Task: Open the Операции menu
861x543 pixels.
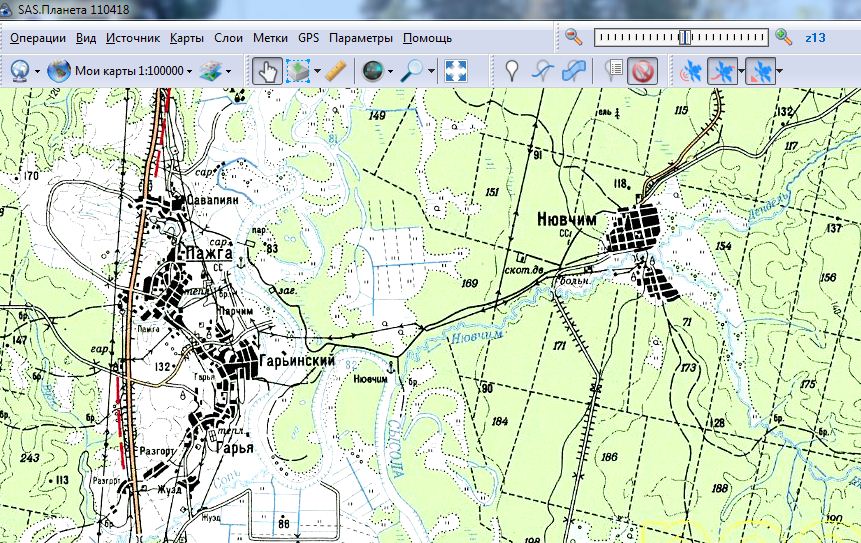Action: coord(38,38)
